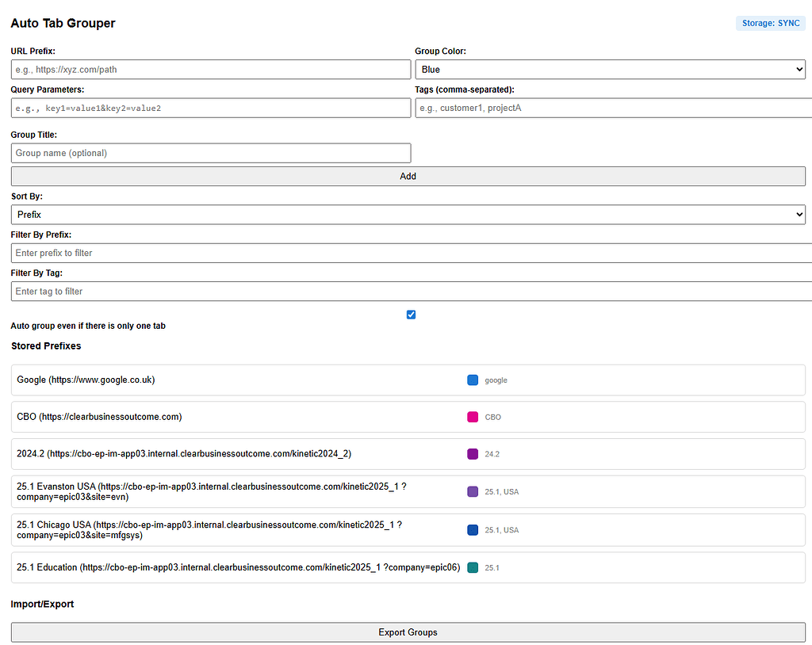This screenshot has height=645, width=812.
Task: Click Export Groups
Action: click(407, 632)
